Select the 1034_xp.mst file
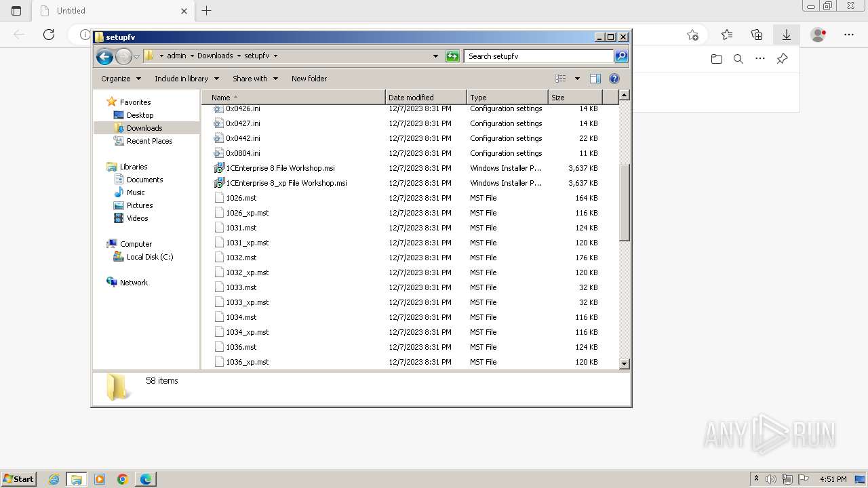Image resolution: width=868 pixels, height=488 pixels. [x=247, y=332]
